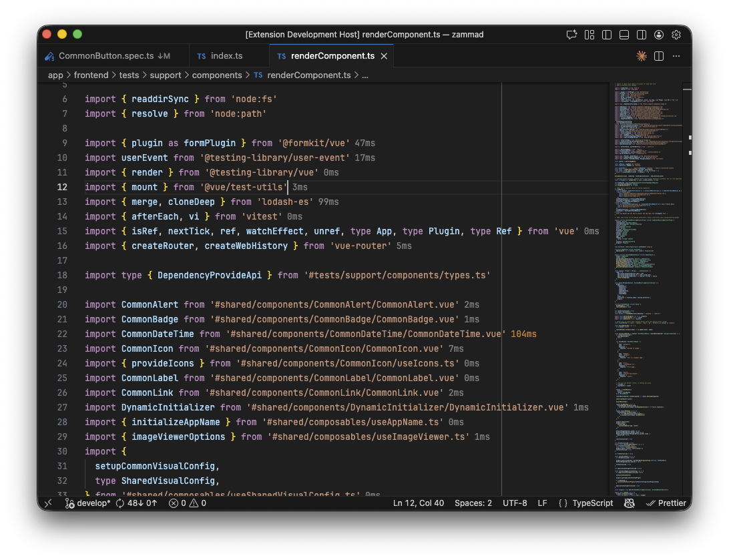Click the braces icon beside TypeScript
Viewport: 729px width, 560px height.
[563, 503]
